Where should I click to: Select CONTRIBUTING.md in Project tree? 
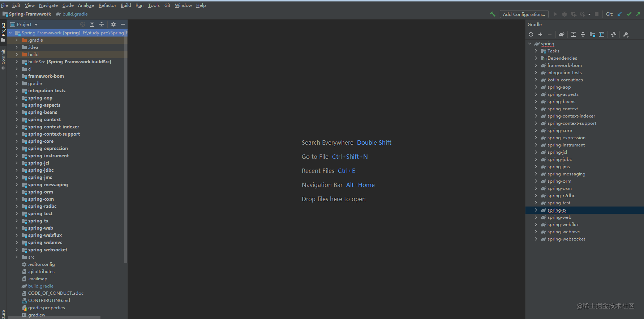coord(49,300)
